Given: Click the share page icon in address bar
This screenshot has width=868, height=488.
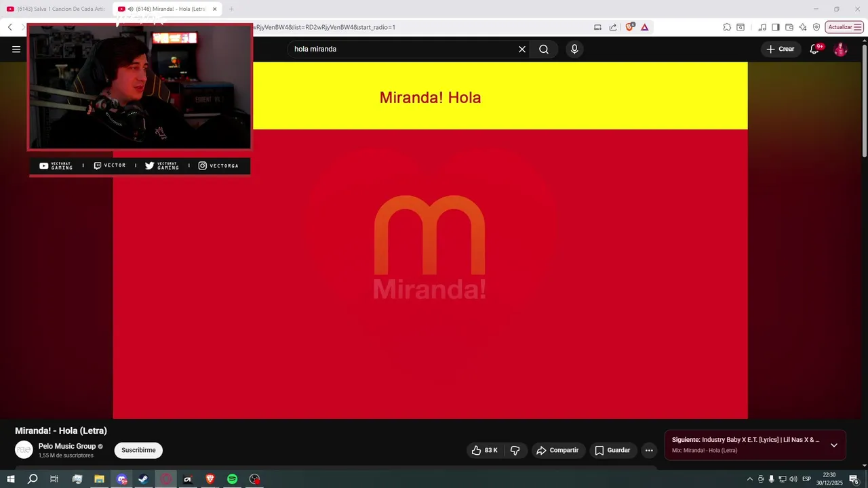Looking at the screenshot, I should [613, 27].
